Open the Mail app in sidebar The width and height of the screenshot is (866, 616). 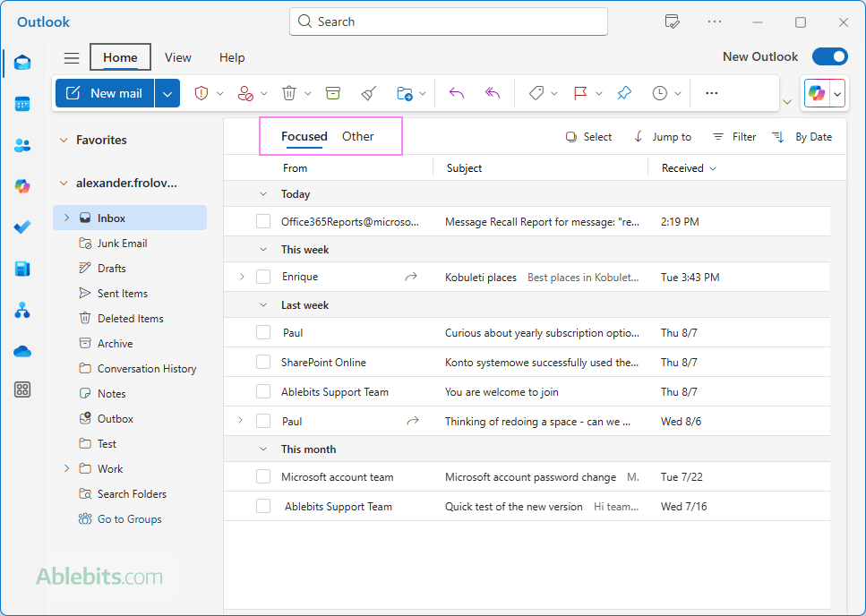[22, 63]
